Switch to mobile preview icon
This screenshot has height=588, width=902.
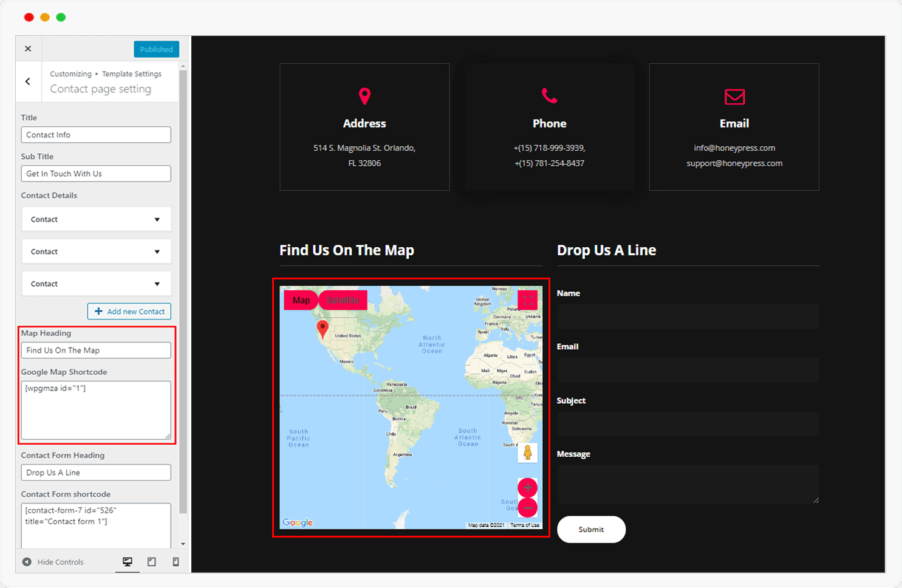point(176,562)
